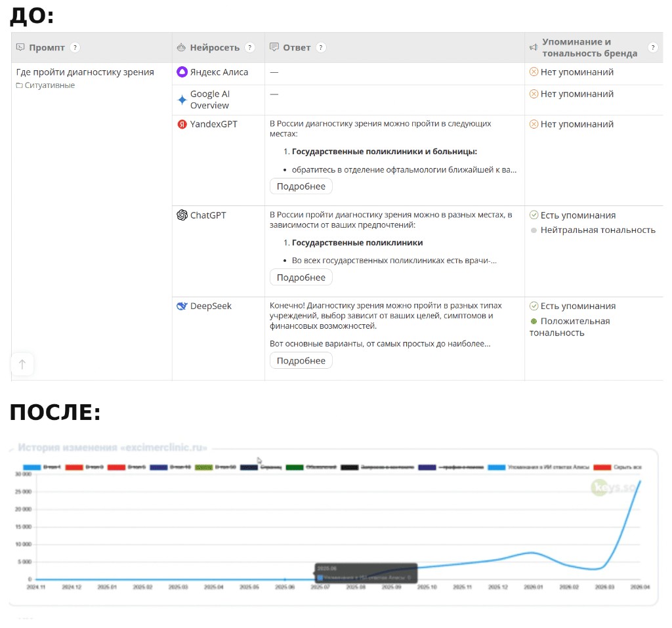Viewport: 672px width, 628px height.
Task: Open Подробнее in the YandexGPT answer
Action: [x=301, y=186]
